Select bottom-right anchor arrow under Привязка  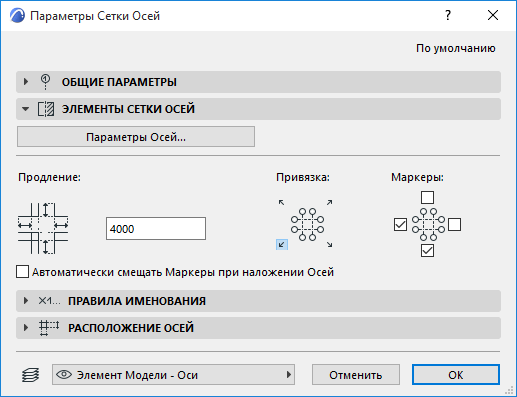point(329,244)
